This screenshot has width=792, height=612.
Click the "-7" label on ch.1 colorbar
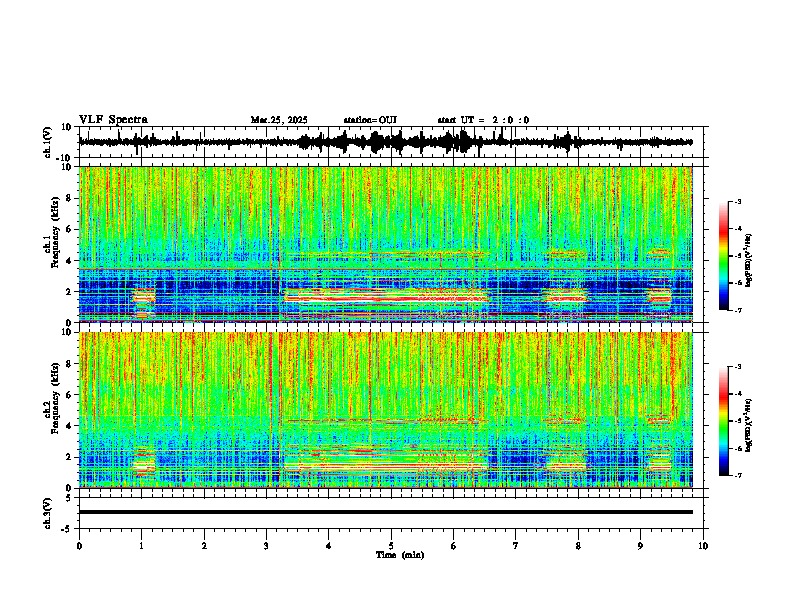click(x=738, y=310)
